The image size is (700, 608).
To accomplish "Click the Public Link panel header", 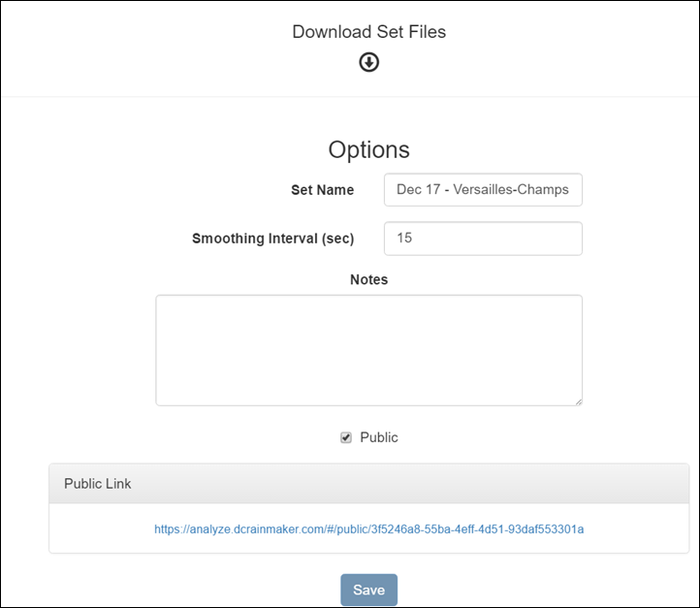I will coord(368,484).
